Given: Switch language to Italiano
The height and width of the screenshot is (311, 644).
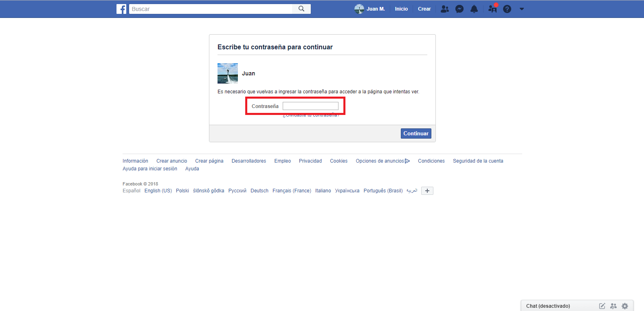Looking at the screenshot, I should 323,191.
